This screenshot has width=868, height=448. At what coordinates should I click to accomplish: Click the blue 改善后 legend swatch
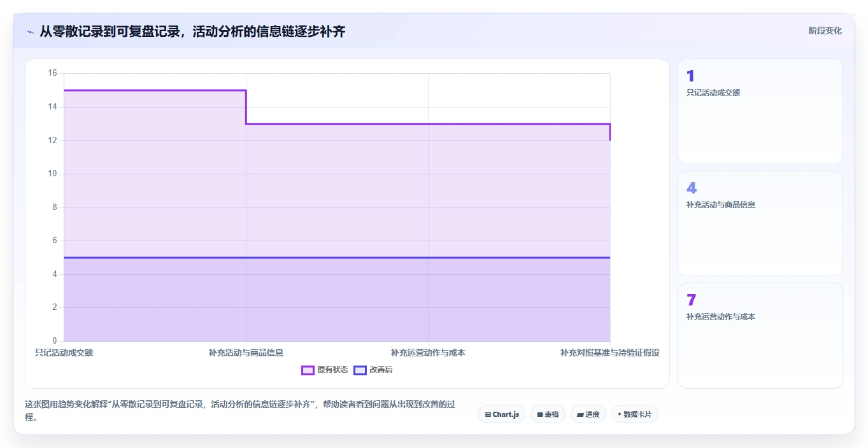pos(360,370)
